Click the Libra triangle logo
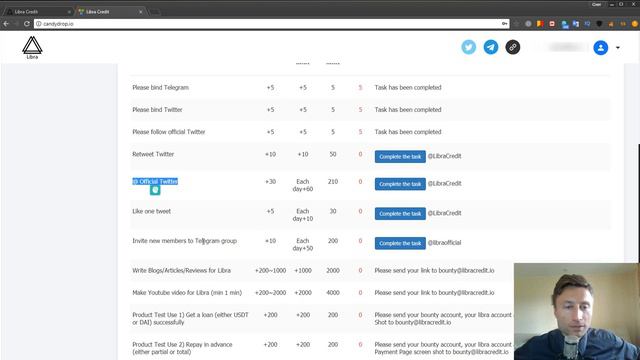640x360 pixels. [32, 47]
